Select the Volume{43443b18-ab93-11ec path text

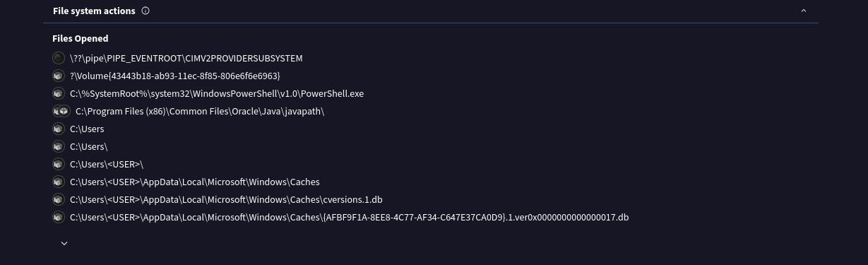coord(175,76)
